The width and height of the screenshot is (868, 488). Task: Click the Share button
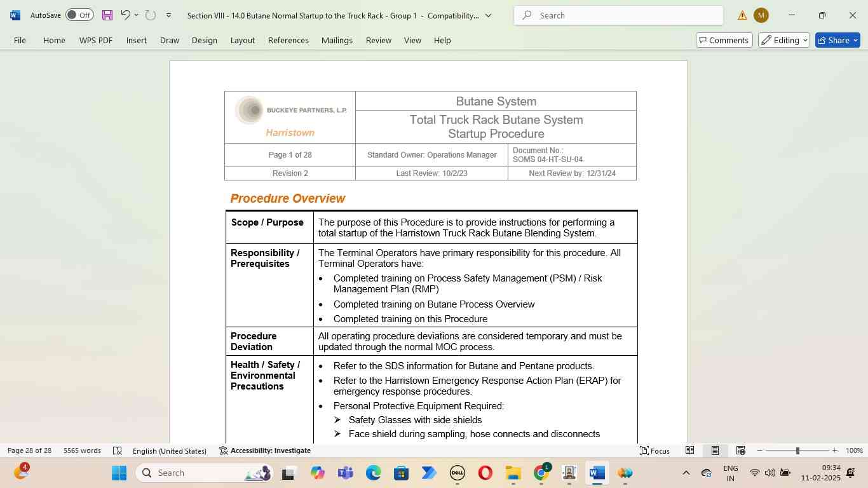point(837,40)
